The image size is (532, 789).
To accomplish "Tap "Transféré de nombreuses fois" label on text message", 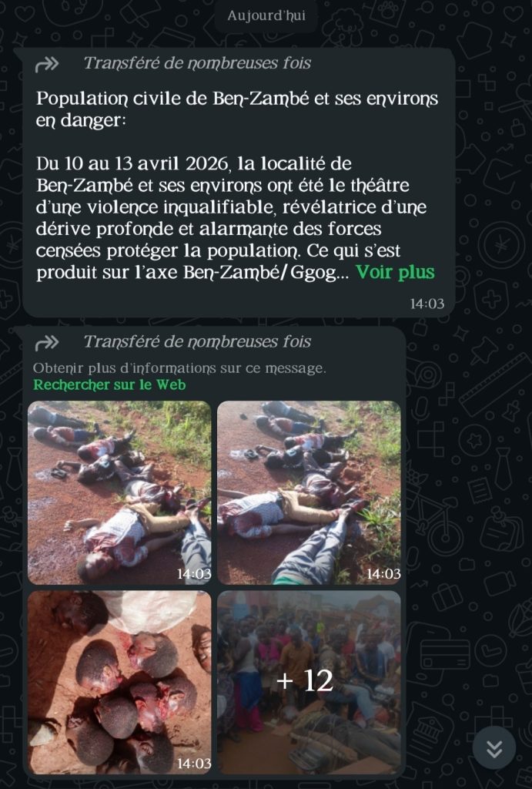I will pyautogui.click(x=197, y=63).
